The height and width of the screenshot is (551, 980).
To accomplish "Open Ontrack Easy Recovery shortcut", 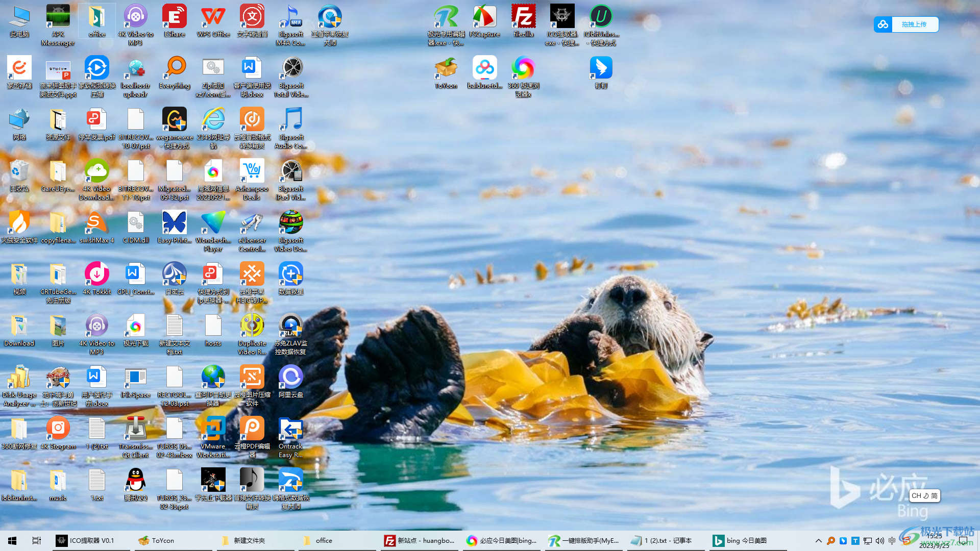I will point(290,437).
